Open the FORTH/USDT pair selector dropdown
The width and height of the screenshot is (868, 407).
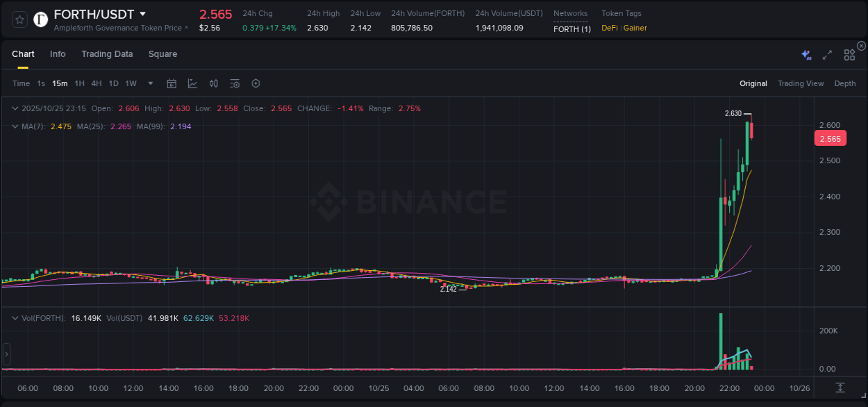coord(142,14)
